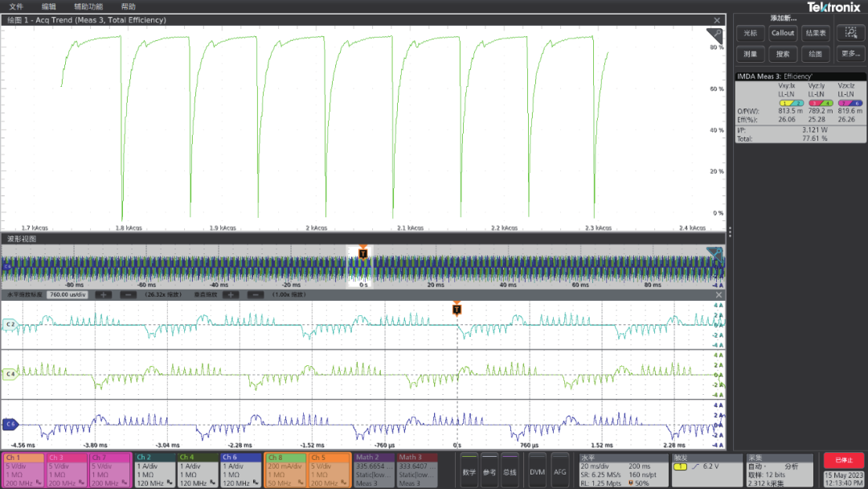Click the zoom box magnifier icon
Screen dimensions: 868x489
(x=851, y=33)
